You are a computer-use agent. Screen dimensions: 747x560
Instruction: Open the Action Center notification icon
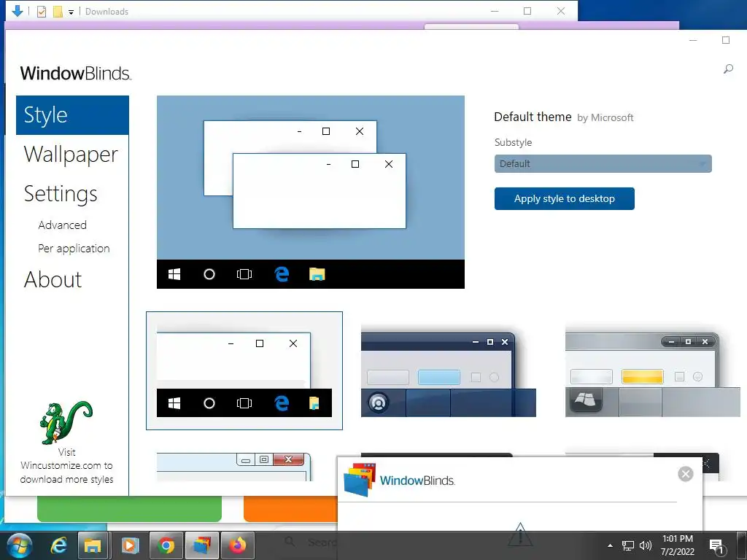tap(716, 547)
